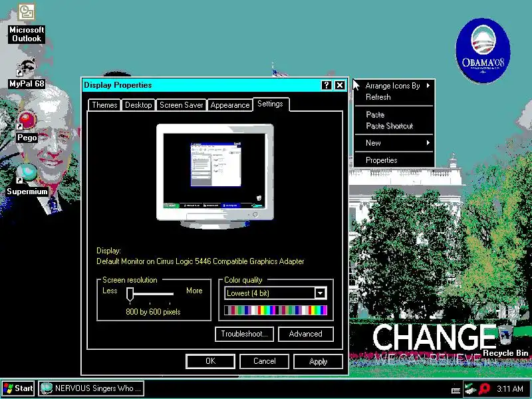Click the Screen resolution slider handle
The width and height of the screenshot is (532, 399).
pyautogui.click(x=130, y=294)
